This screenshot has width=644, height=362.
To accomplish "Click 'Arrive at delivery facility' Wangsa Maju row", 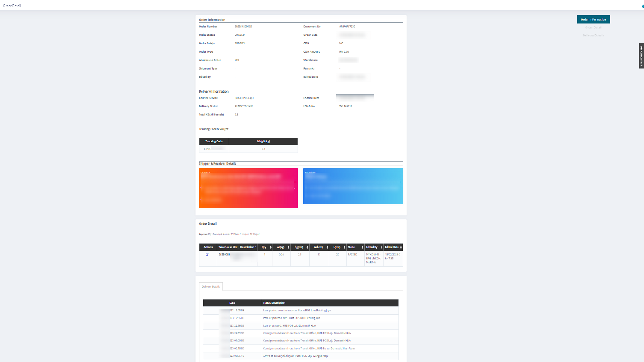I will tap(301, 356).
